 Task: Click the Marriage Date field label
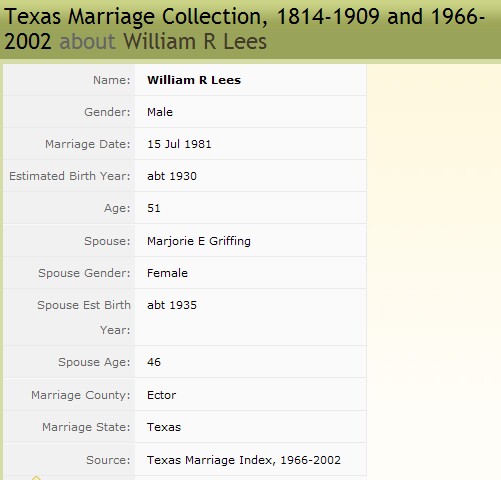pos(87,144)
